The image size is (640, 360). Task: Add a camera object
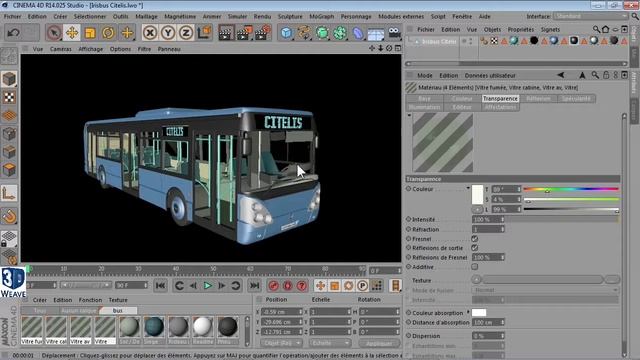coord(394,33)
